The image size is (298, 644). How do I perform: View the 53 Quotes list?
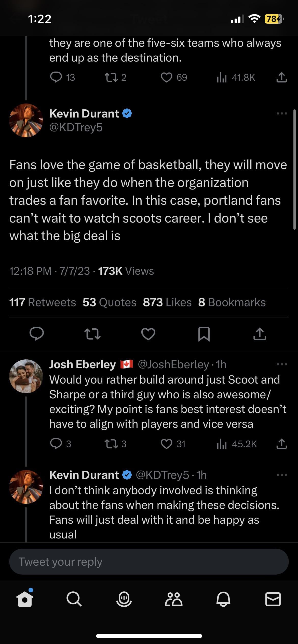(x=110, y=302)
